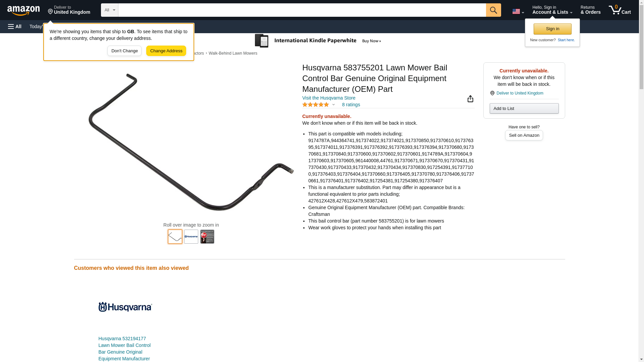Viewport: 644px width, 362px height.
Task: Click the share icon beside the product title
Action: [470, 99]
